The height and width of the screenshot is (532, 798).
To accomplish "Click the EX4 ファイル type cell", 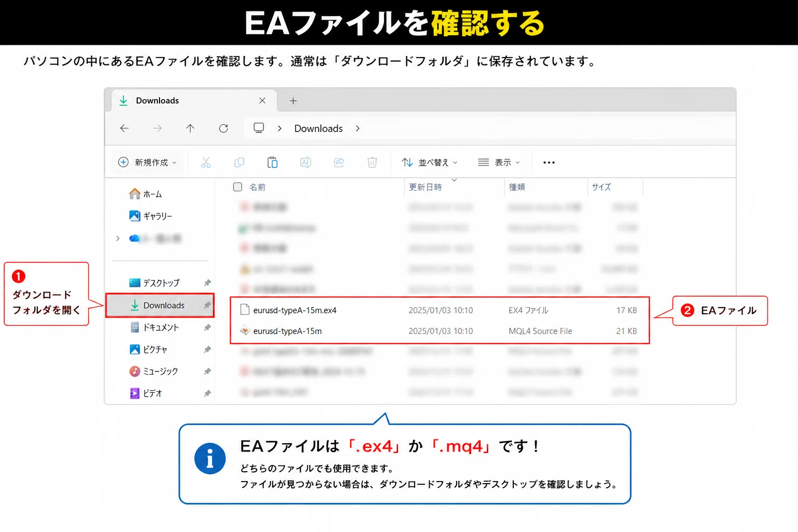I will (x=528, y=310).
